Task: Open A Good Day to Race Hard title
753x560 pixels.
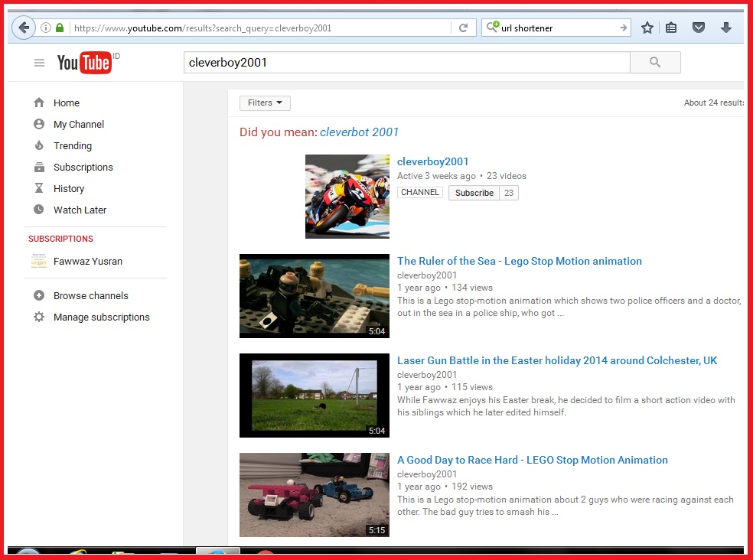Action: [x=532, y=460]
